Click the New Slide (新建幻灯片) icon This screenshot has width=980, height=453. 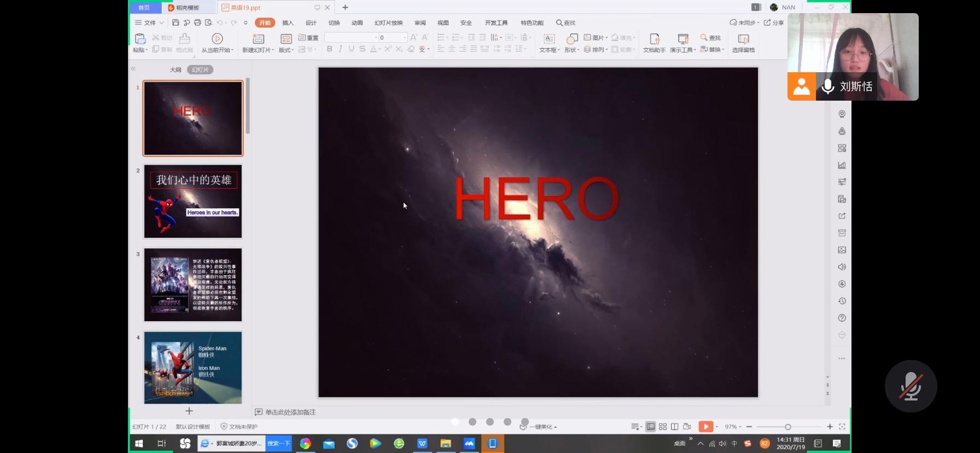point(258,38)
